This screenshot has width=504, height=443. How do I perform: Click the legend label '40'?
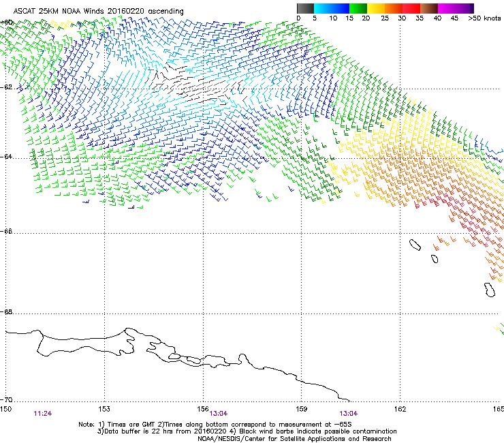coord(437,18)
